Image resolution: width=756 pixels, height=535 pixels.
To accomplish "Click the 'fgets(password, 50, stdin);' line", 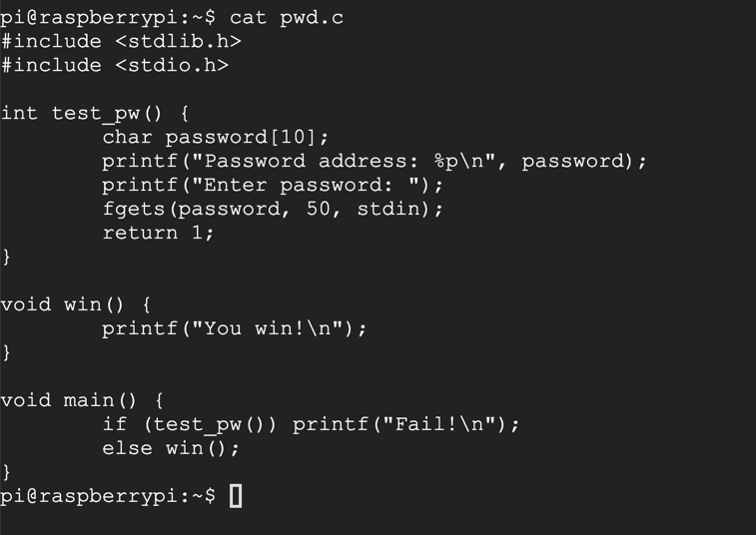I will [x=273, y=209].
